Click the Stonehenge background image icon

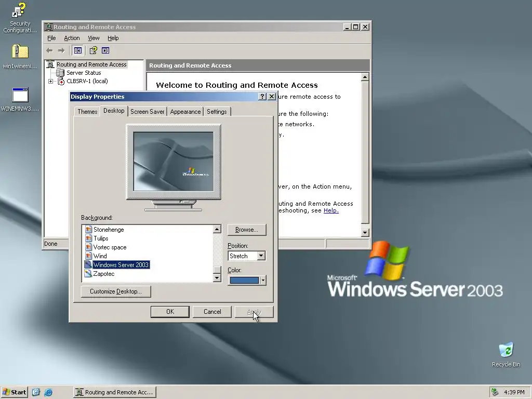tap(88, 229)
